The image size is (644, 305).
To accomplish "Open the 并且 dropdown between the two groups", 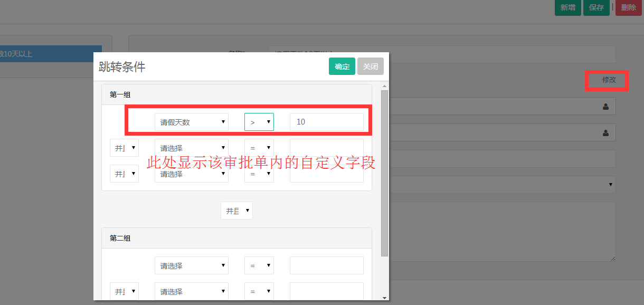I will pos(236,211).
